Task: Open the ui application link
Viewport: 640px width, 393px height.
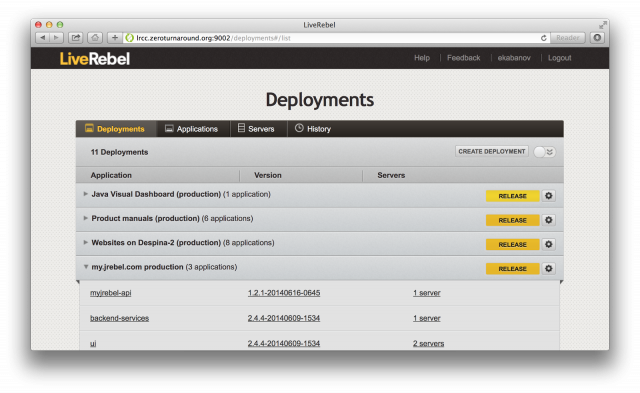Action: [93, 344]
